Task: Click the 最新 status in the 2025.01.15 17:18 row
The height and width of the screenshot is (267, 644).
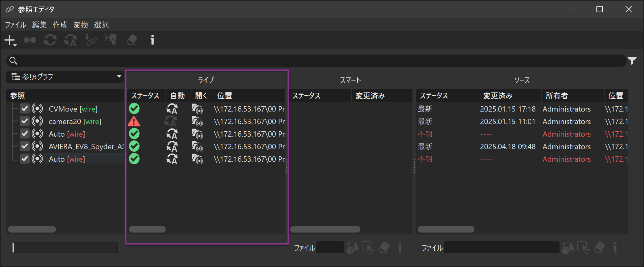Action: [425, 109]
